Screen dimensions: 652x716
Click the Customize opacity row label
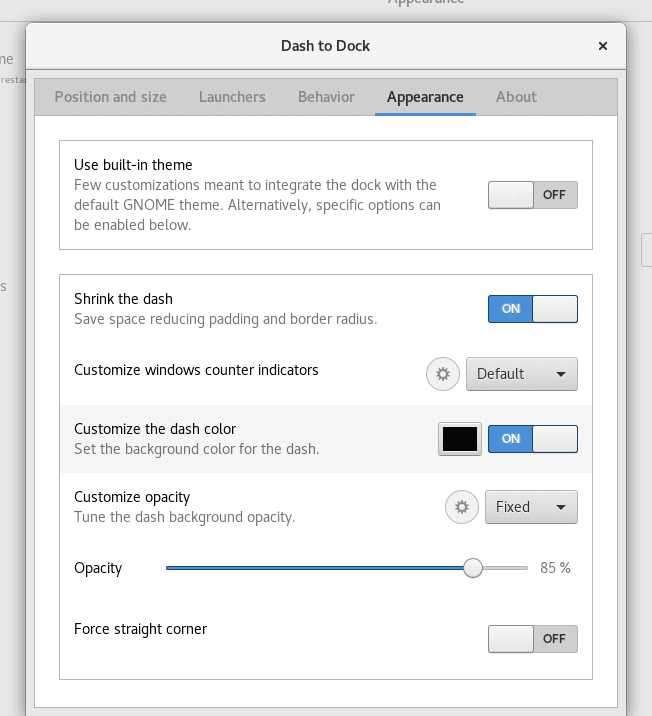[132, 497]
